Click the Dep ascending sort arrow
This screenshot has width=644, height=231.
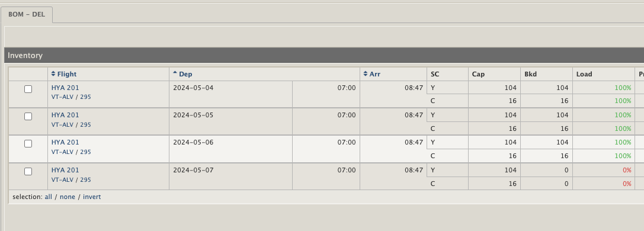175,73
